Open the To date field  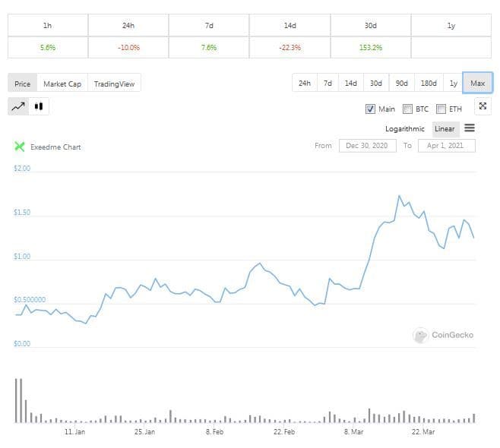(x=446, y=145)
